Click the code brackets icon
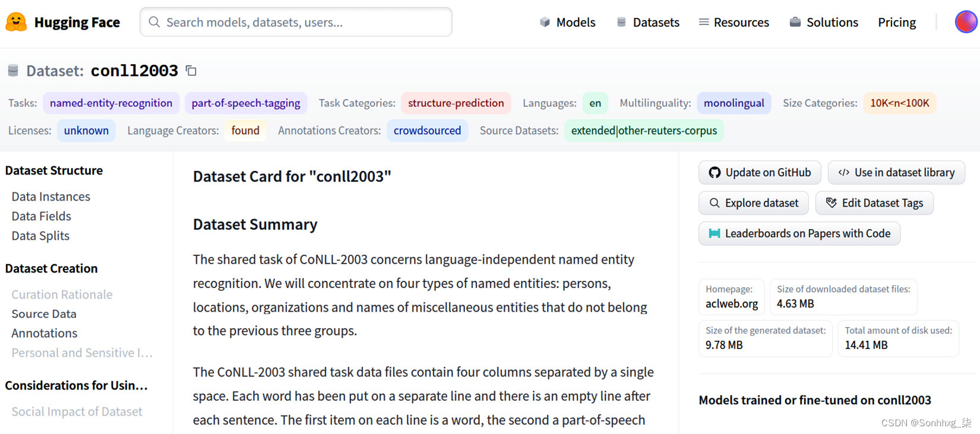 pos(843,173)
